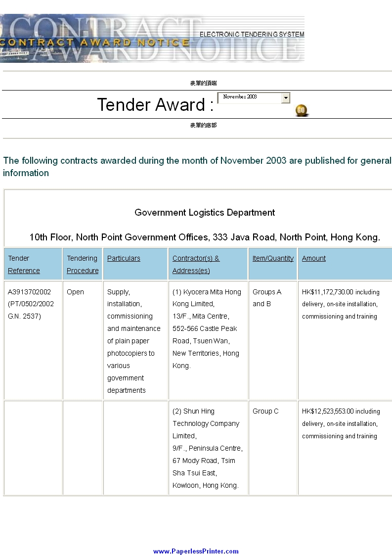
Task: Click the 552-566 Castle Peak Road address text
Action: click(205, 334)
